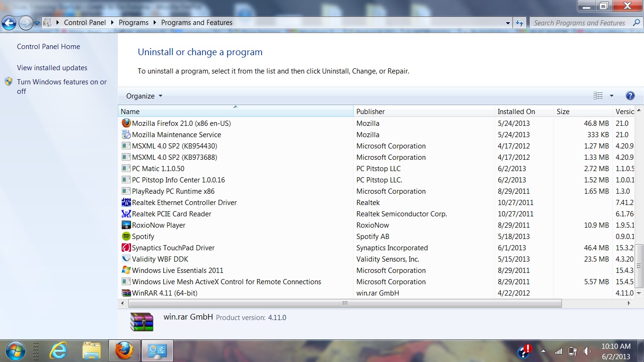Sort by the Size column header

pos(583,111)
